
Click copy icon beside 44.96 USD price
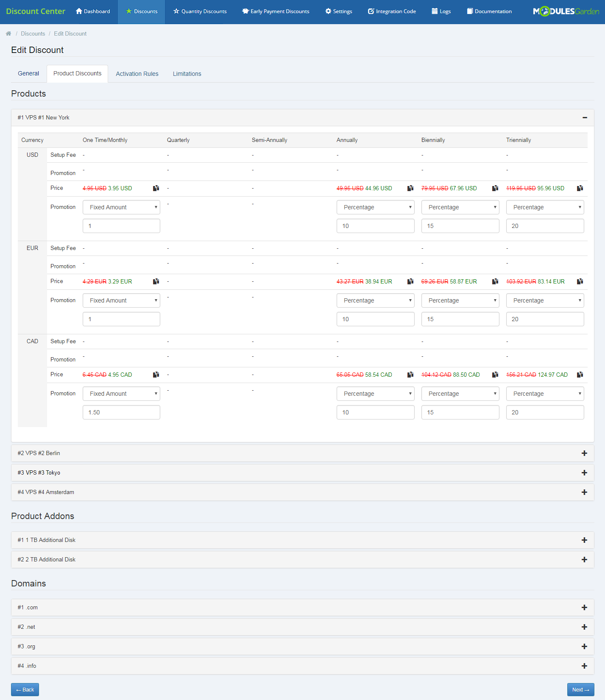click(410, 188)
